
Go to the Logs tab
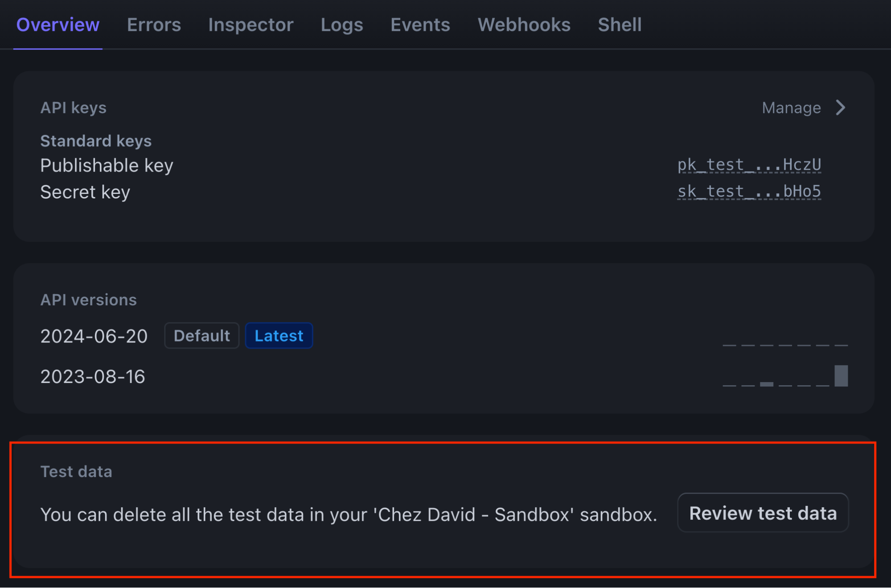[x=342, y=25]
